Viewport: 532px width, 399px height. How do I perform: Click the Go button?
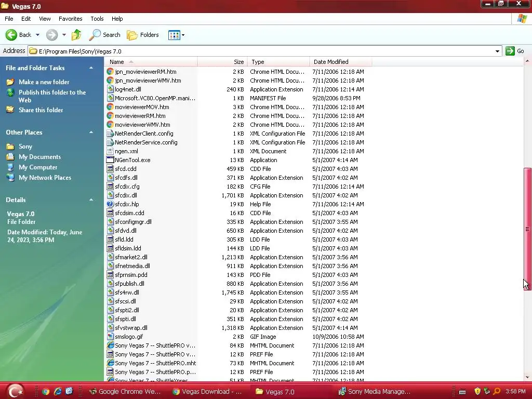coord(515,51)
